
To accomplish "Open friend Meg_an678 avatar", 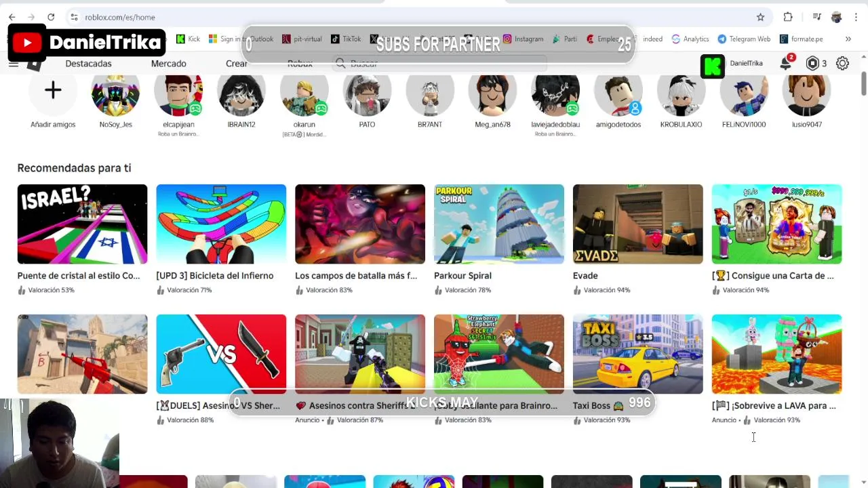I will click(x=492, y=92).
